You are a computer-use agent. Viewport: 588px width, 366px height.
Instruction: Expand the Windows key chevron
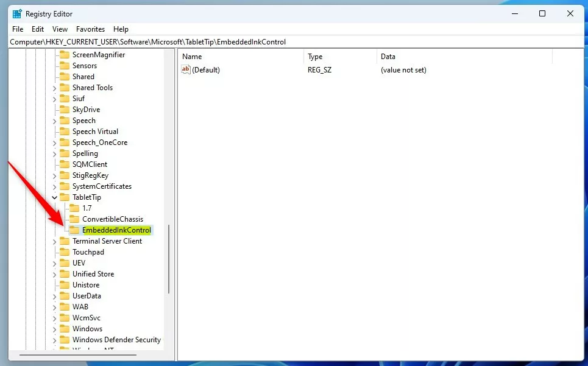coord(54,329)
